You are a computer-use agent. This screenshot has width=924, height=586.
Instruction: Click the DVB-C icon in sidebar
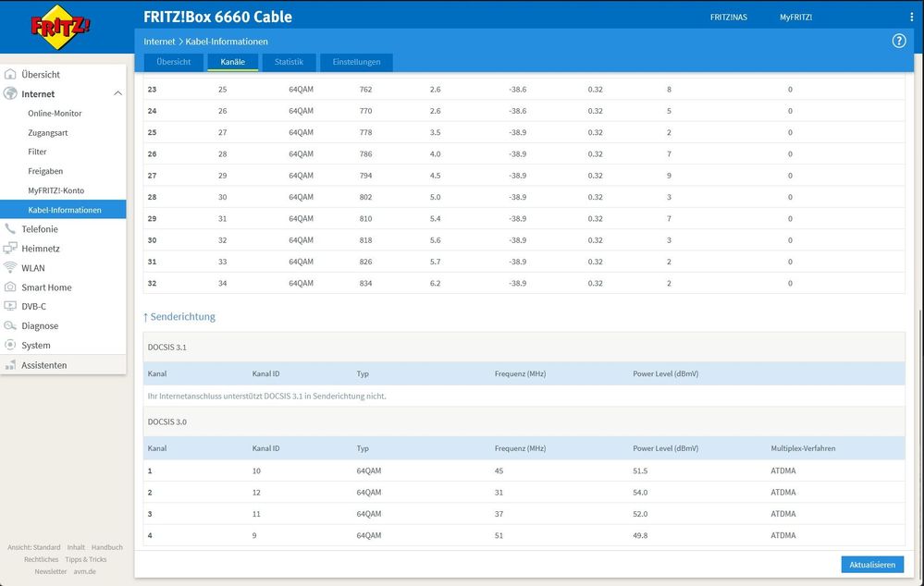pos(10,306)
